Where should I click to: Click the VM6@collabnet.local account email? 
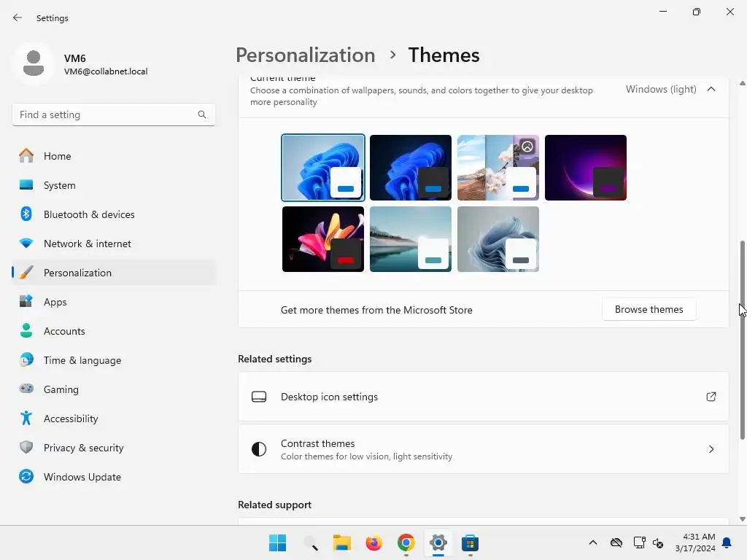pyautogui.click(x=106, y=71)
